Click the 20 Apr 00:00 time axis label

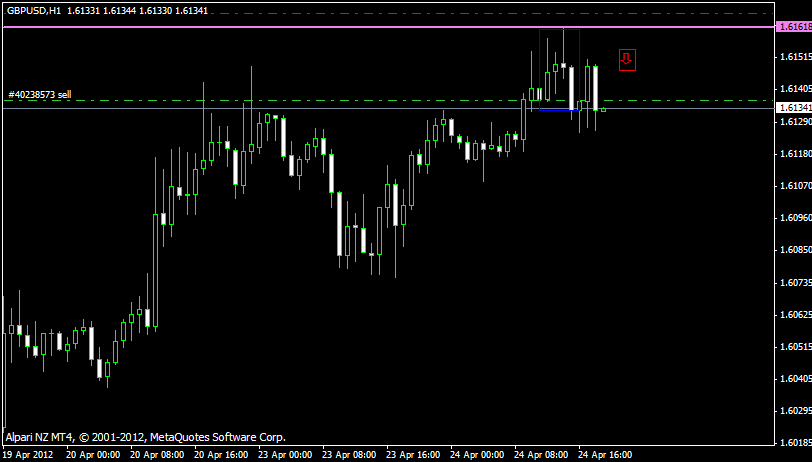93,455
